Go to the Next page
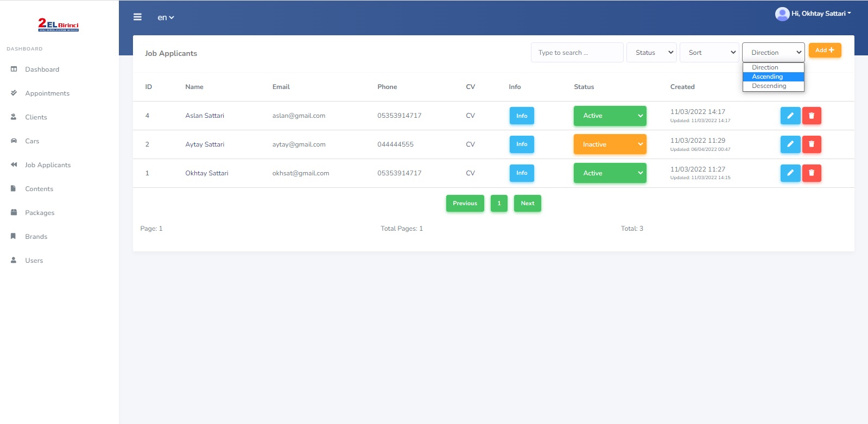 (527, 204)
